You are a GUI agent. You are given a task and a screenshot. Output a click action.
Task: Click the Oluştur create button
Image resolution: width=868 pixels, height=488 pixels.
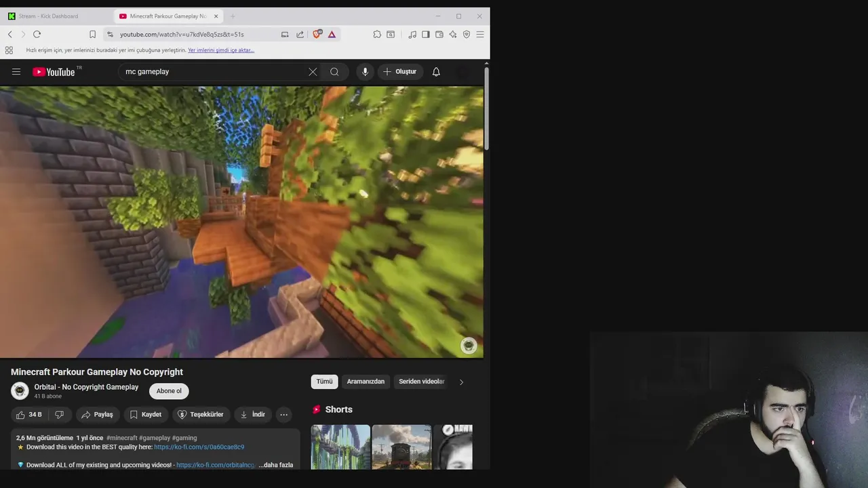coord(400,72)
